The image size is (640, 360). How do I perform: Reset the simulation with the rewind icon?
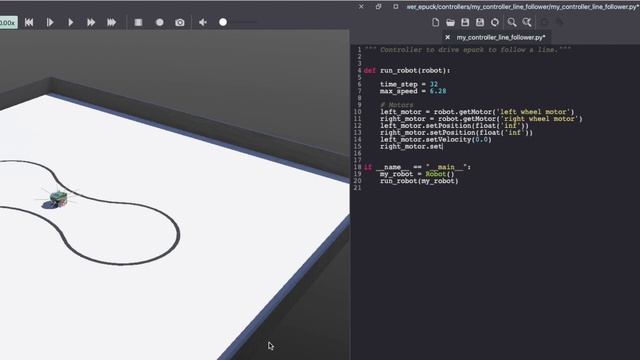29,22
